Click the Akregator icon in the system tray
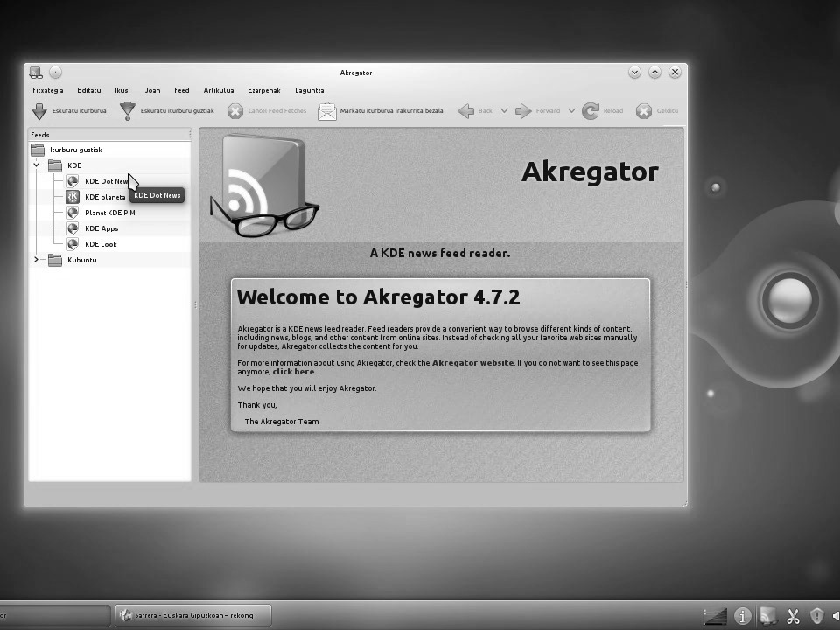Screen dimensions: 840x630 click(x=767, y=616)
